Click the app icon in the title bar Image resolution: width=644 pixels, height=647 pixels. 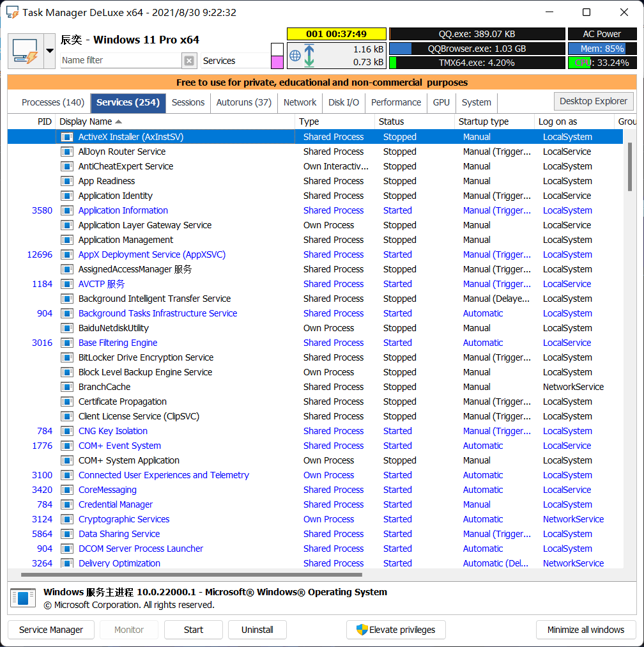tap(11, 12)
